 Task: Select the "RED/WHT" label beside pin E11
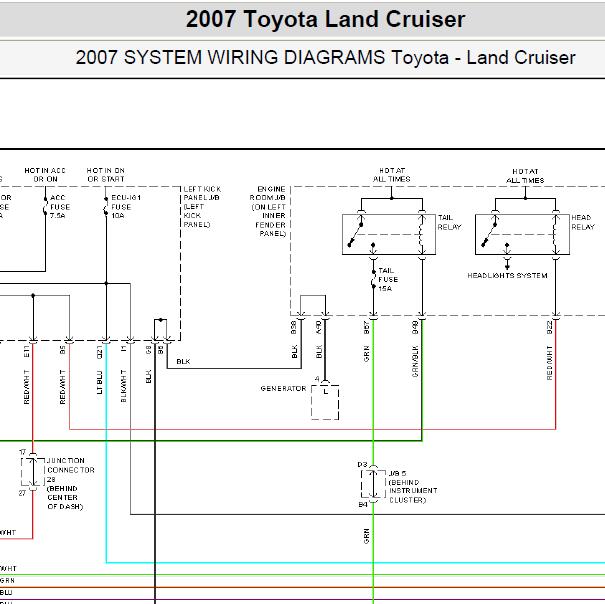pyautogui.click(x=27, y=387)
